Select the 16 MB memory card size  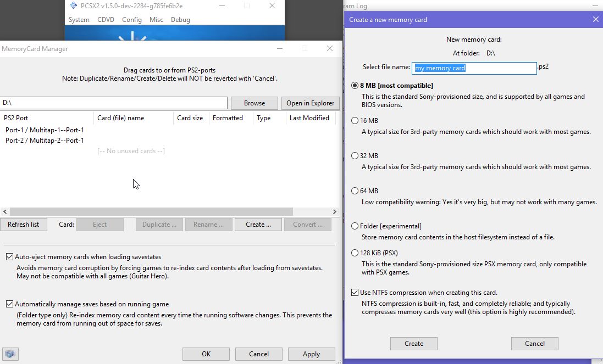[x=355, y=121]
